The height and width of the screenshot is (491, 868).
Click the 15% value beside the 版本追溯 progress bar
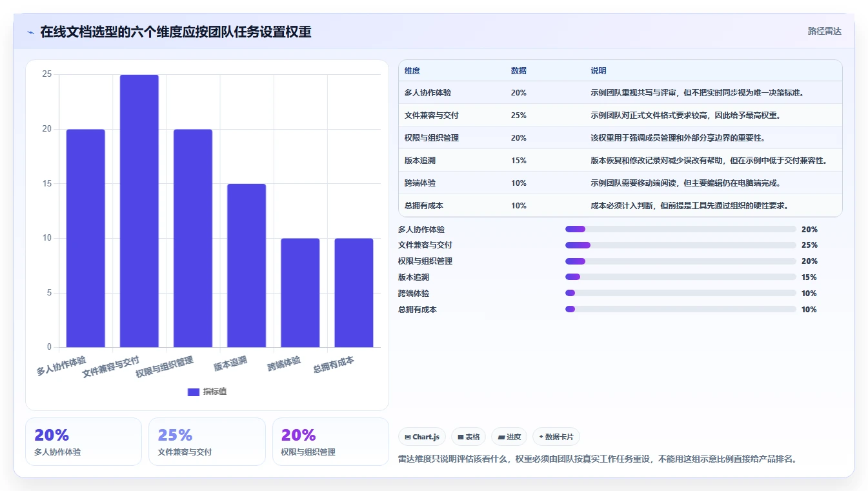click(x=809, y=277)
